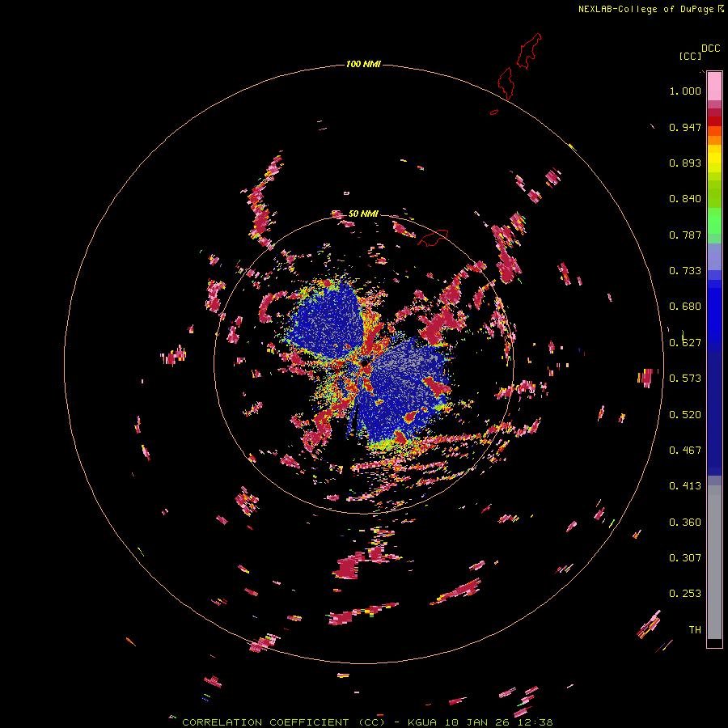
Task: Click the bright green color scale segment
Action: click(x=714, y=220)
